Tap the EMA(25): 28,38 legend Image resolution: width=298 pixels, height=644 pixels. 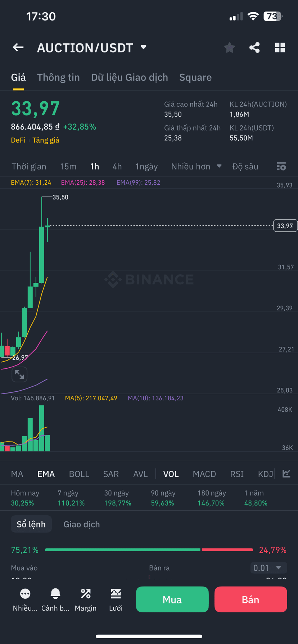pyautogui.click(x=83, y=183)
